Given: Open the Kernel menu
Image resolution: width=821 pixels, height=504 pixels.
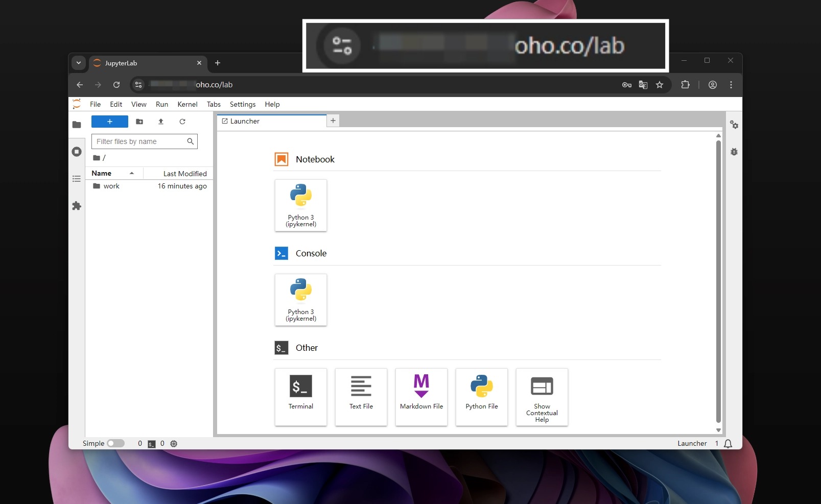Looking at the screenshot, I should (x=187, y=104).
